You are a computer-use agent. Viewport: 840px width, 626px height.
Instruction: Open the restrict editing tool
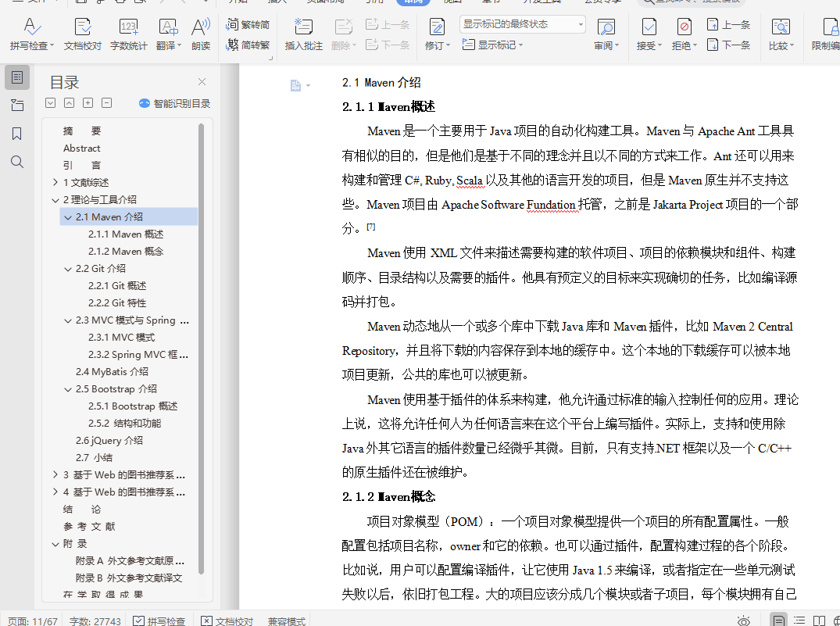[825, 34]
